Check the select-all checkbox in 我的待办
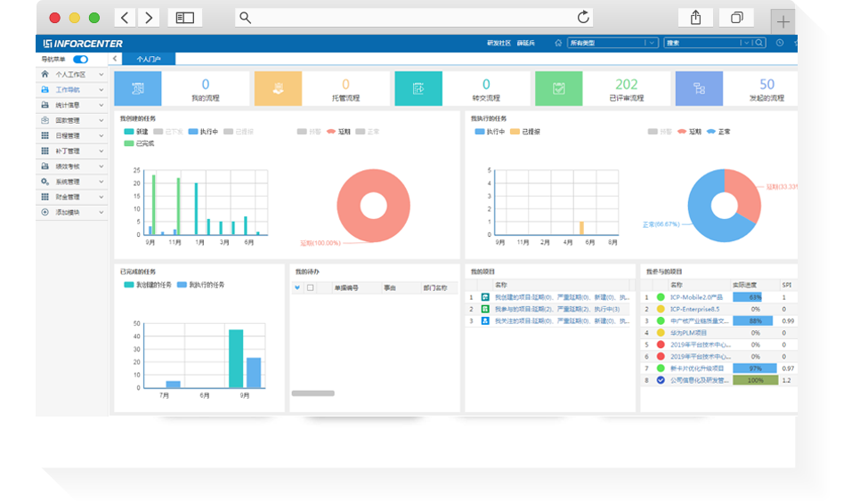The width and height of the screenshot is (868, 502). click(310, 287)
